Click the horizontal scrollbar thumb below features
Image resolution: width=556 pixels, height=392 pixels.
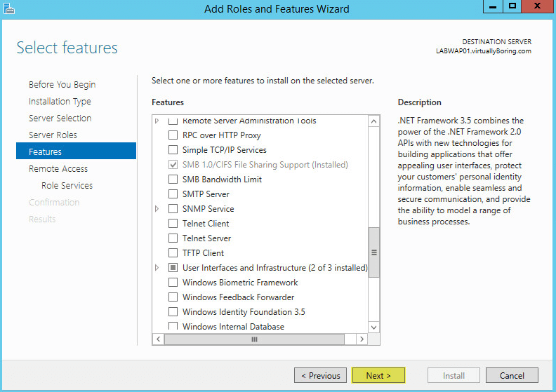tap(254, 339)
